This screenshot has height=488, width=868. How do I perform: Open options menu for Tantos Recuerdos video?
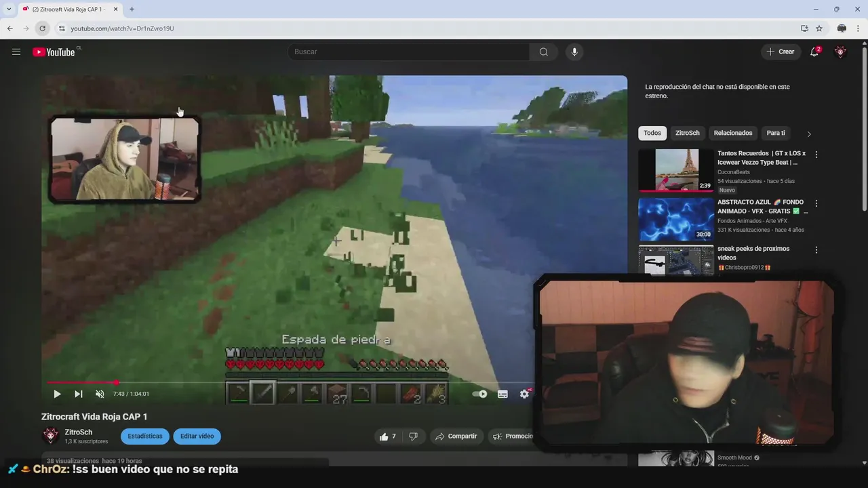[x=816, y=155]
